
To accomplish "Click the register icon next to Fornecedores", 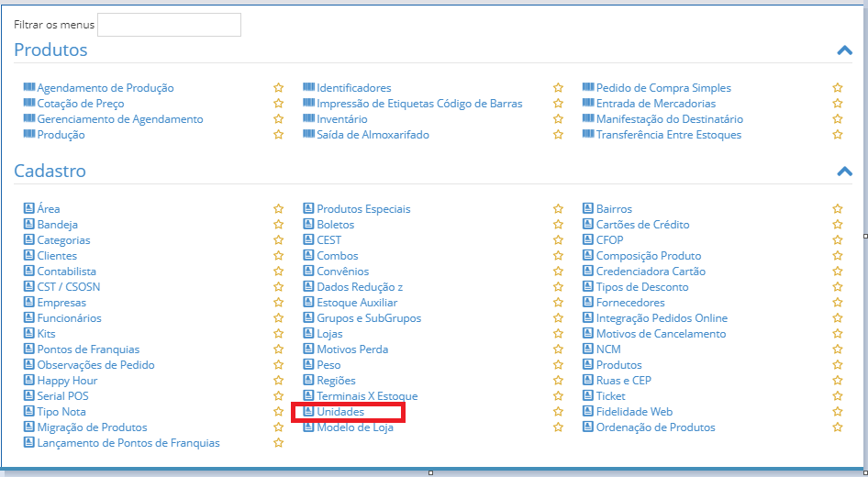I will (588, 302).
